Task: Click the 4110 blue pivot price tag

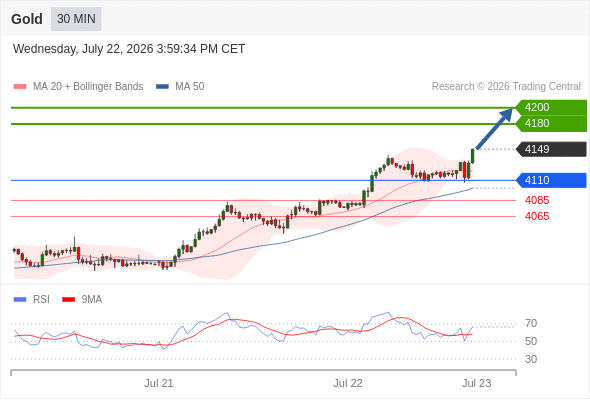Action: click(551, 180)
